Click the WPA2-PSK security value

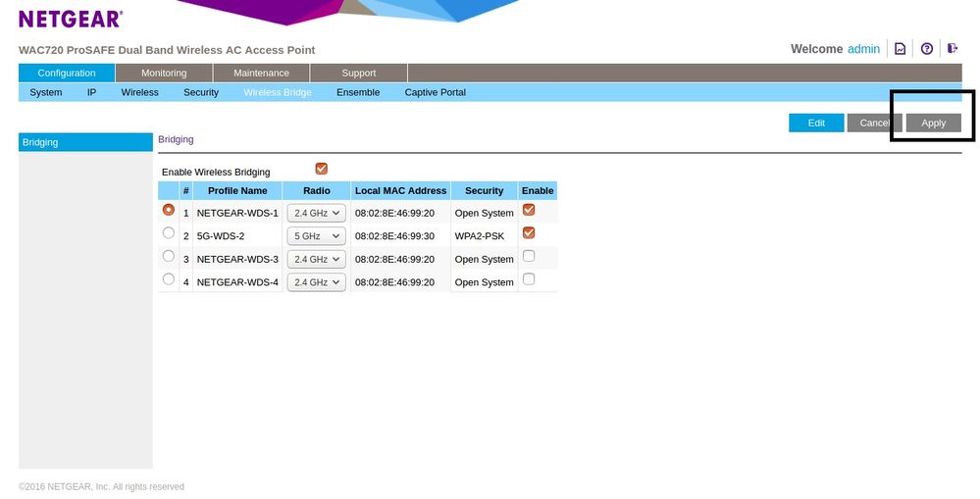pos(480,236)
